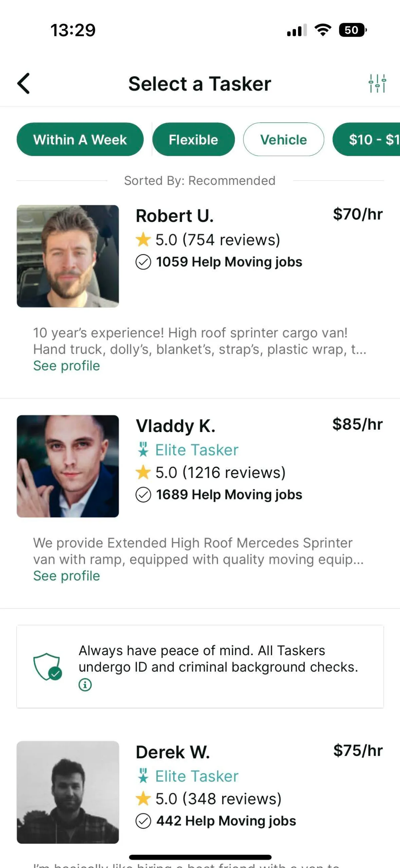The width and height of the screenshot is (400, 868).
Task: Open Vladdy K.'s See profile link
Action: point(67,576)
